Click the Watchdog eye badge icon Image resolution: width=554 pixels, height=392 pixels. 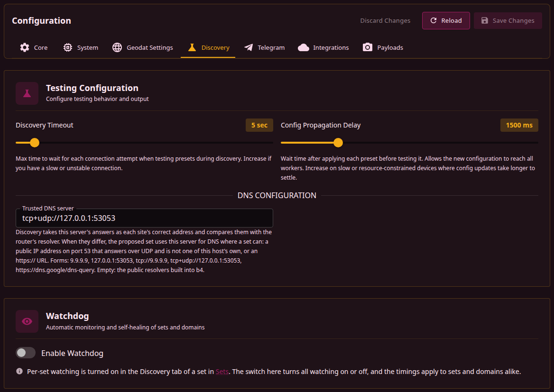pos(27,321)
